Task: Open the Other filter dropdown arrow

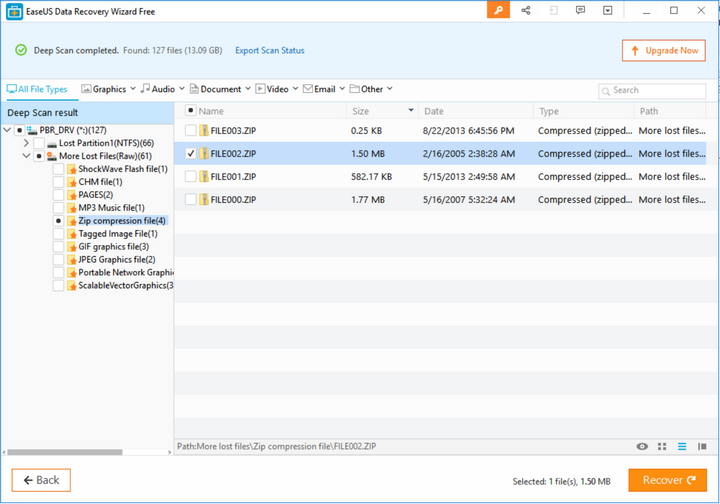Action: tap(389, 89)
